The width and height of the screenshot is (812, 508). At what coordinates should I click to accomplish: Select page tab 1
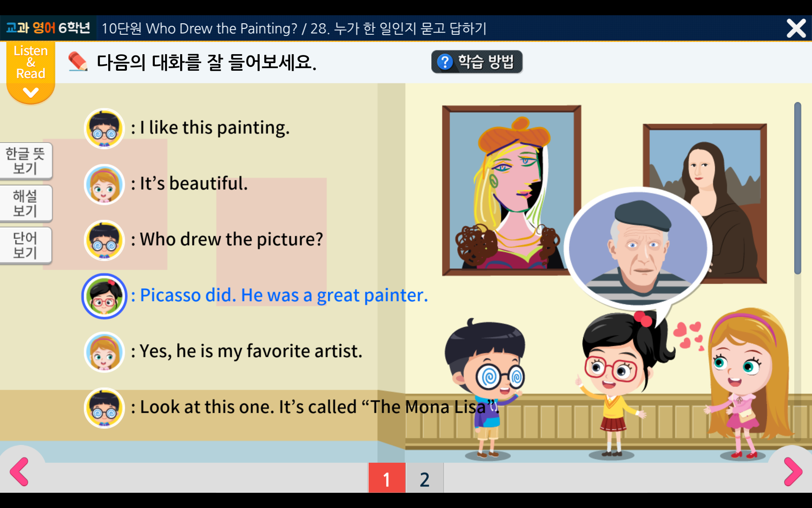[387, 478]
